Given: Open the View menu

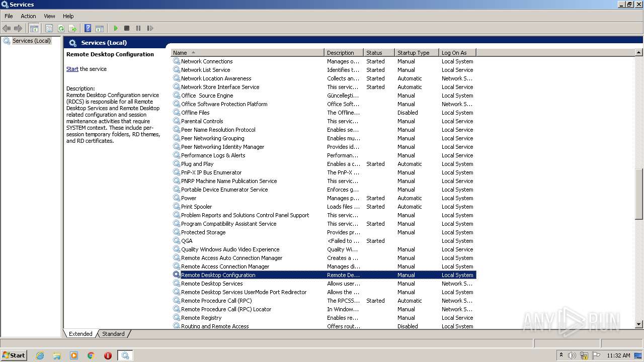Looking at the screenshot, I should 49,16.
